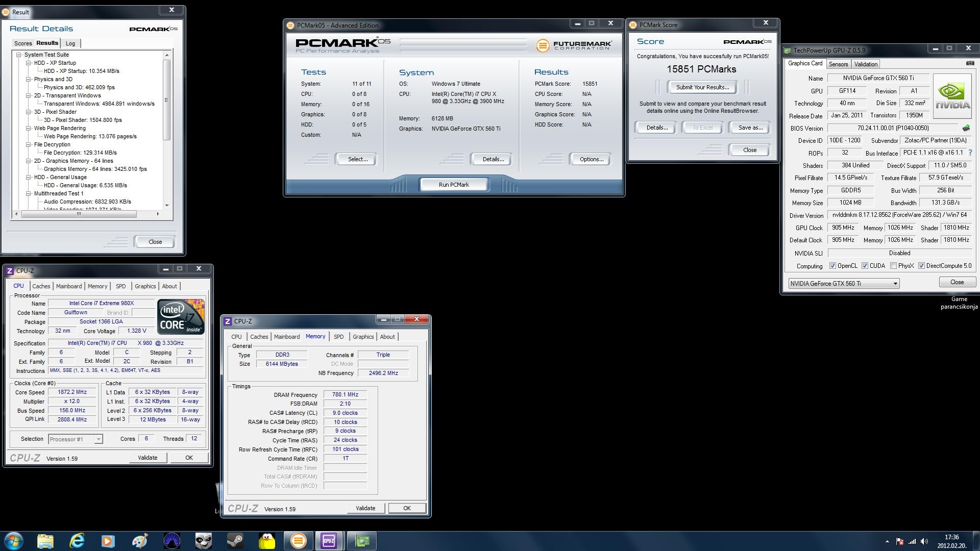Open the yellow penguin taskbar icon
The height and width of the screenshot is (551, 980).
point(266,541)
